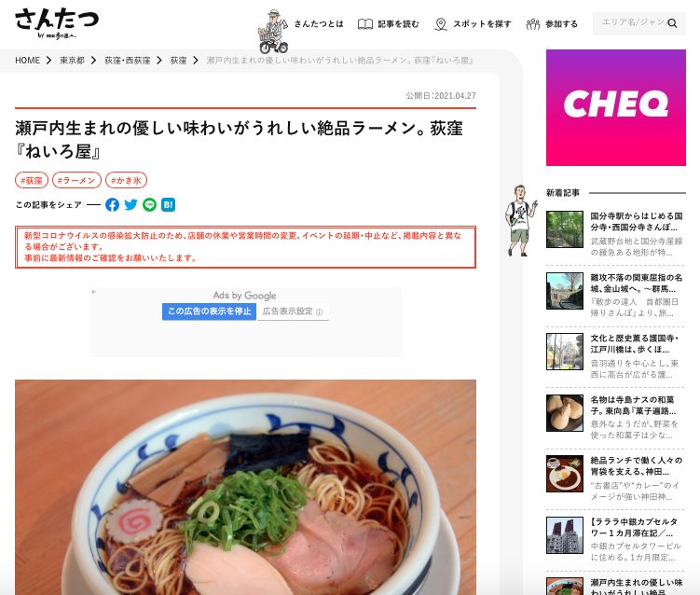Open 国分寺駅 article thumbnail in sidebar
The height and width of the screenshot is (595, 700).
[565, 229]
